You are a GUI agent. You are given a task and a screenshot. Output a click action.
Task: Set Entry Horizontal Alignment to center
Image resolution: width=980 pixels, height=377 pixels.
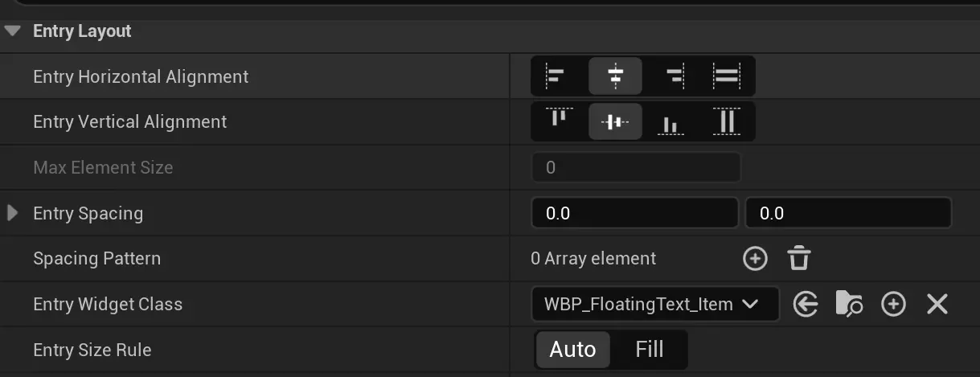615,76
